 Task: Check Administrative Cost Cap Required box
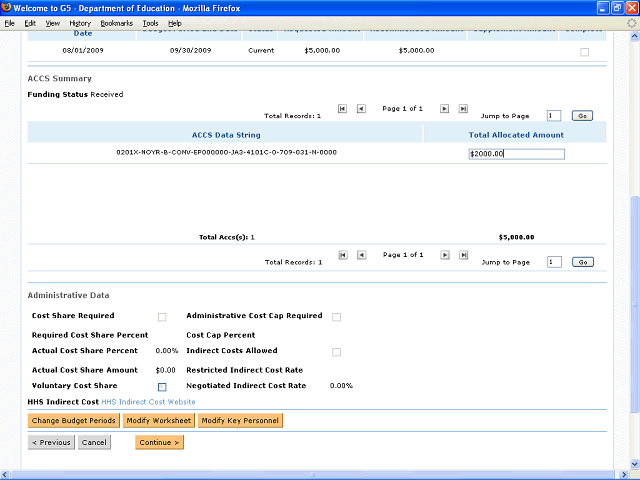[x=336, y=317]
